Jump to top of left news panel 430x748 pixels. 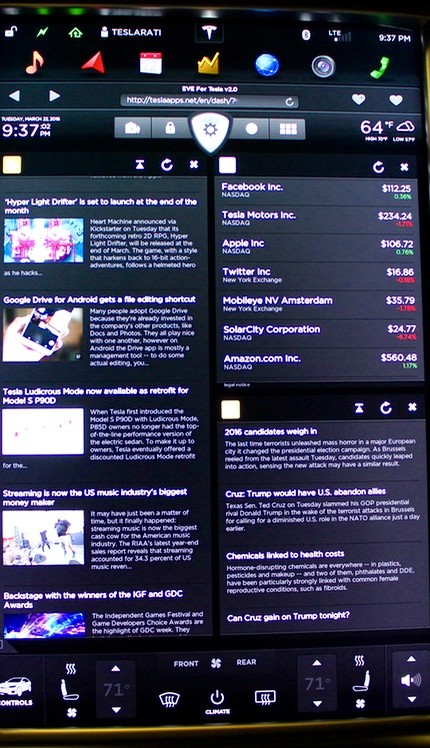139,165
